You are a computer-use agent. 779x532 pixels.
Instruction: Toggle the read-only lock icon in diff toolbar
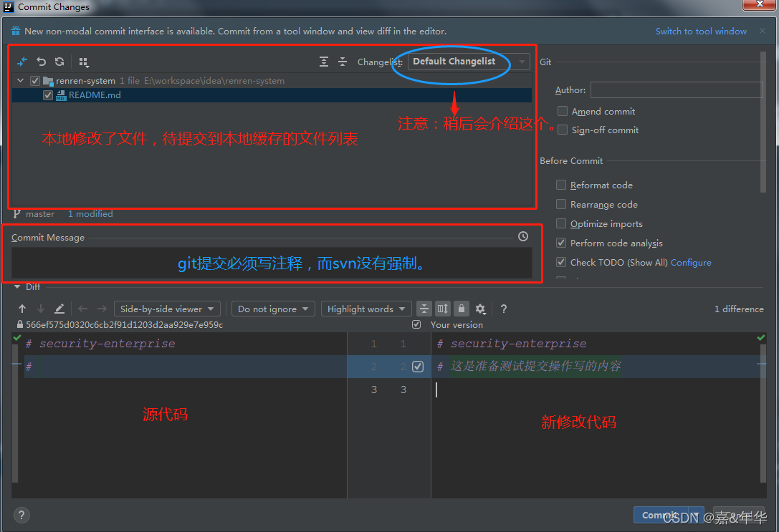461,309
